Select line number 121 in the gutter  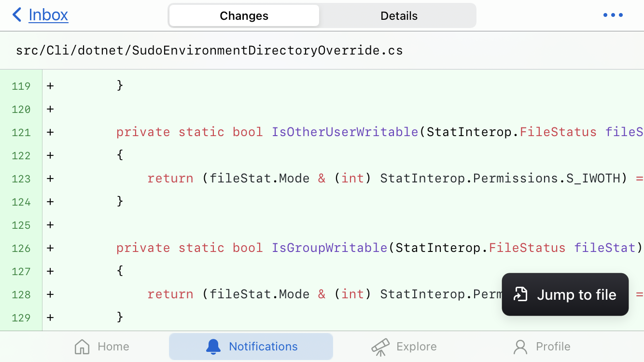point(21,132)
